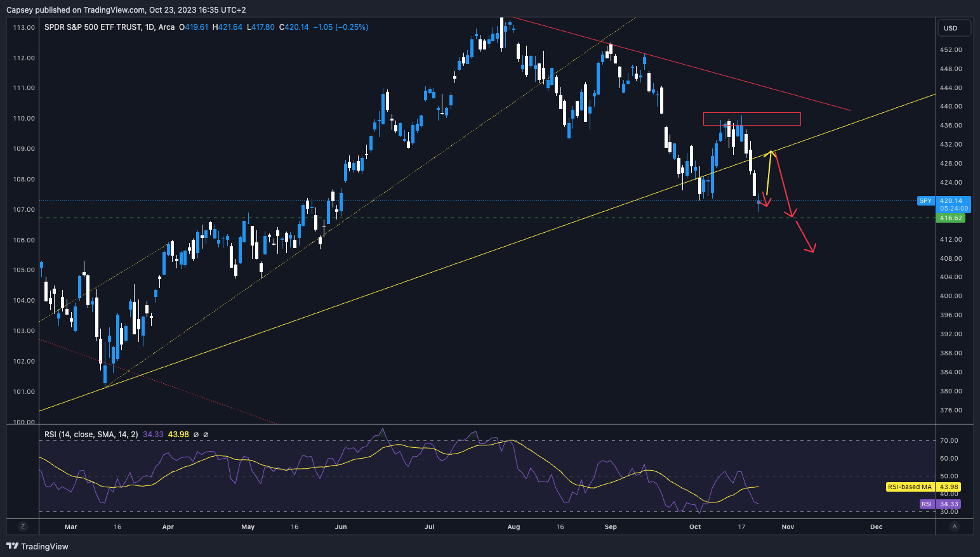Click the Oct label on time axis

coord(695,527)
